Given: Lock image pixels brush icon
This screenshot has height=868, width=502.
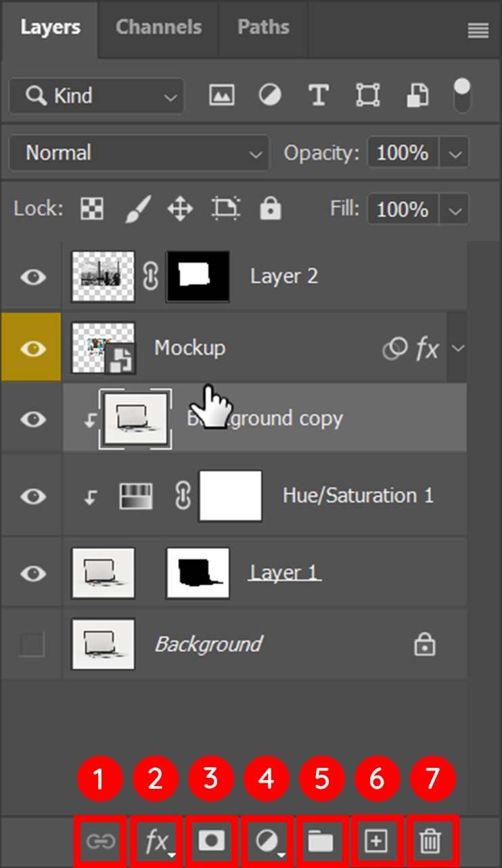Looking at the screenshot, I should pos(137,209).
